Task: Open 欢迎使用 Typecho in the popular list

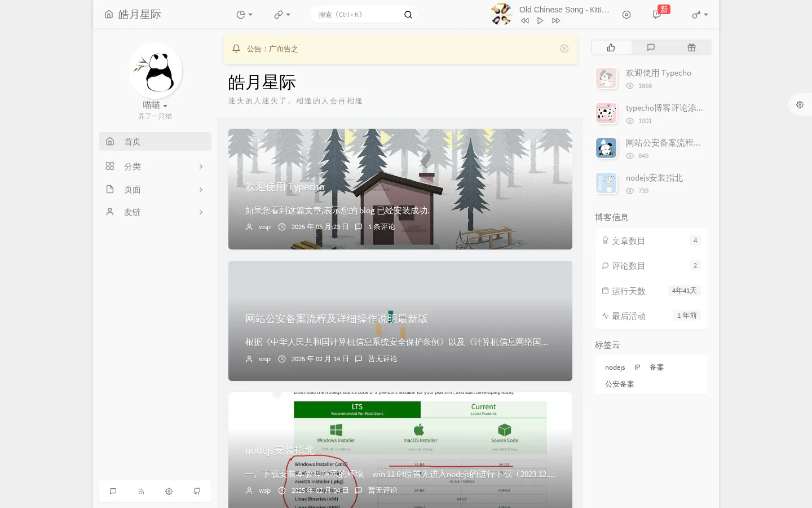Action: point(658,73)
